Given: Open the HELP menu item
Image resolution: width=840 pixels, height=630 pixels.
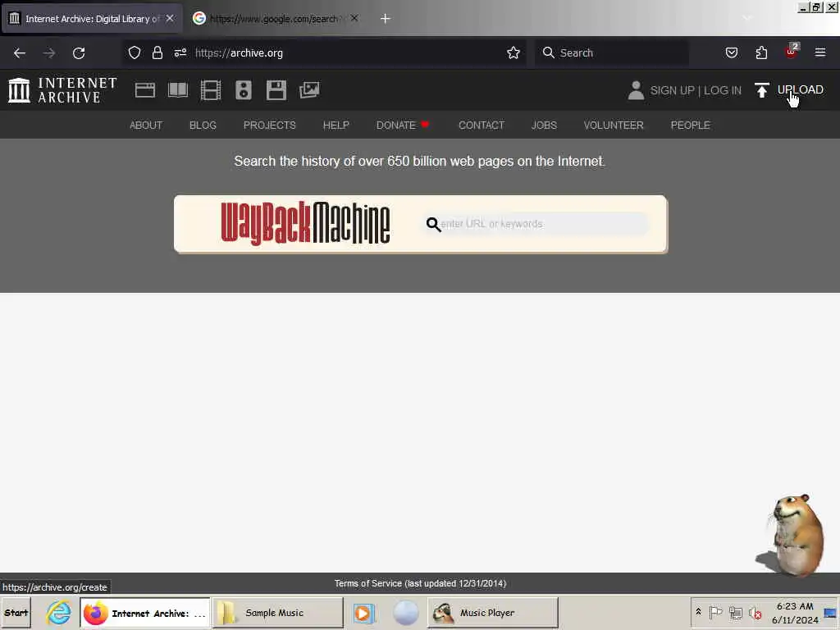Looking at the screenshot, I should pos(336,125).
